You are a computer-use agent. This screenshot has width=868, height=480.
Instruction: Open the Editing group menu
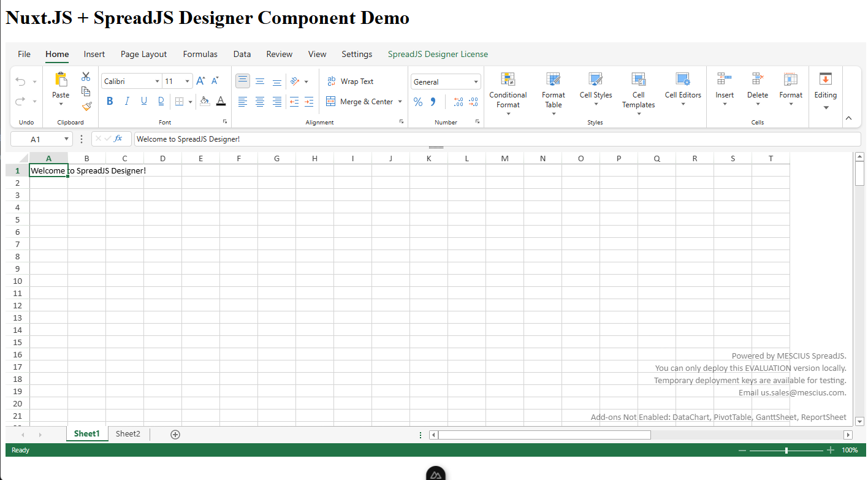(x=826, y=91)
